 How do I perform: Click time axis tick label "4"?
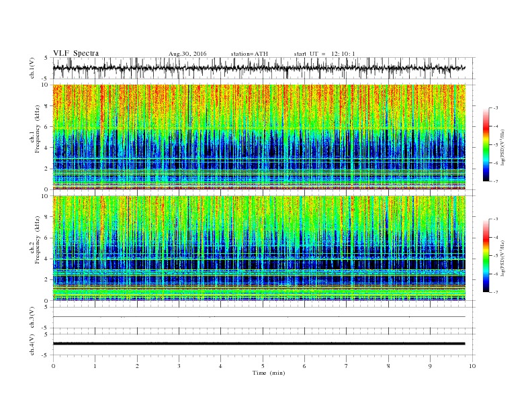(221, 366)
